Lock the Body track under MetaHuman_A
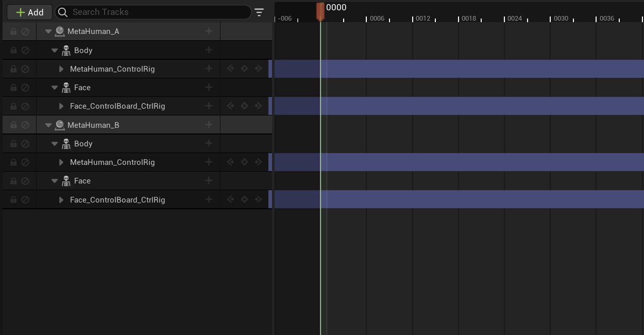This screenshot has width=644, height=335. tap(13, 50)
